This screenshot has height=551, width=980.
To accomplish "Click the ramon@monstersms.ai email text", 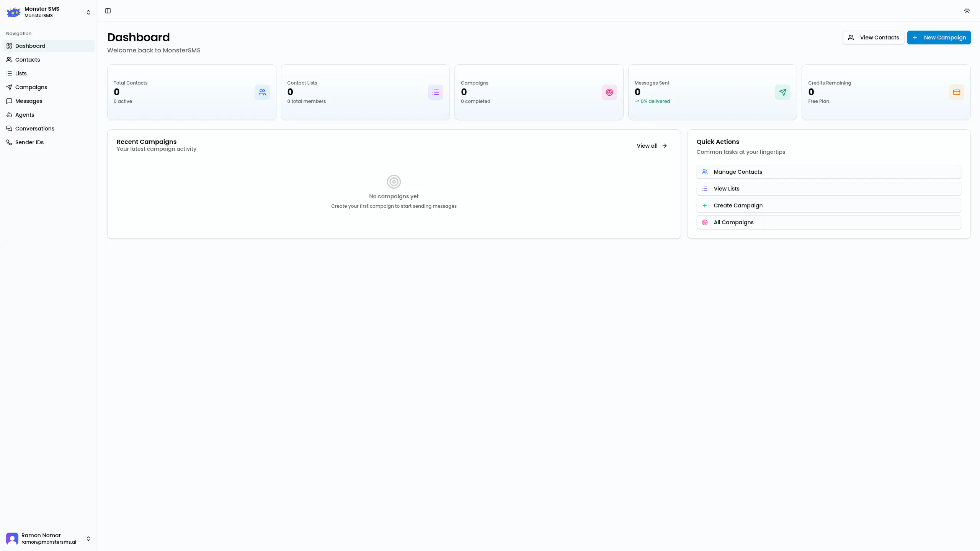I will point(49,542).
